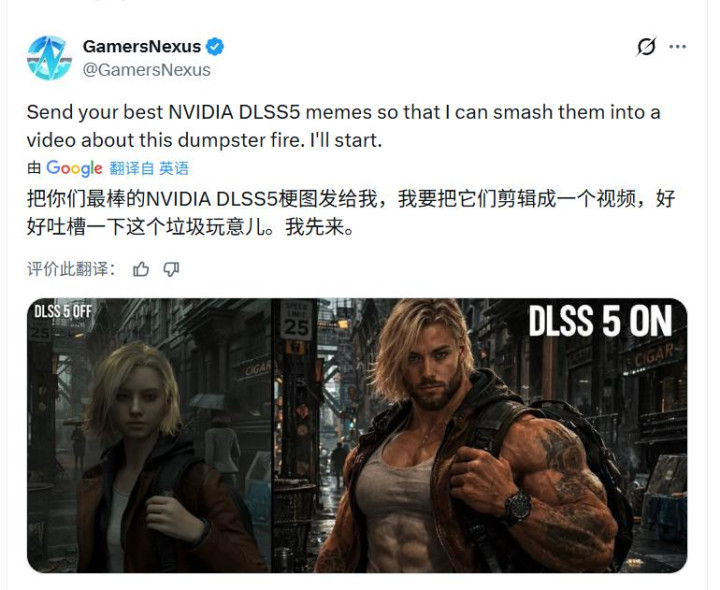This screenshot has height=590, width=720.
Task: Rate the translation with thumbs down
Action: 171,270
